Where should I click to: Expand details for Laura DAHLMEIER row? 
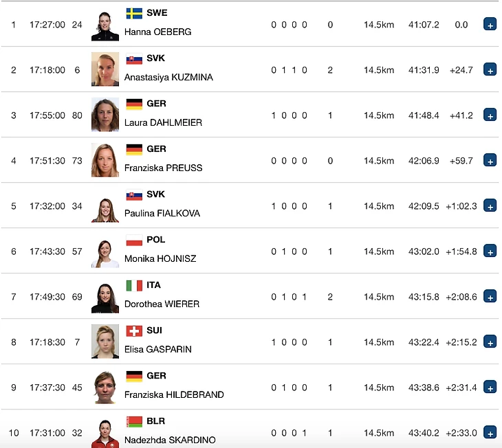490,115
